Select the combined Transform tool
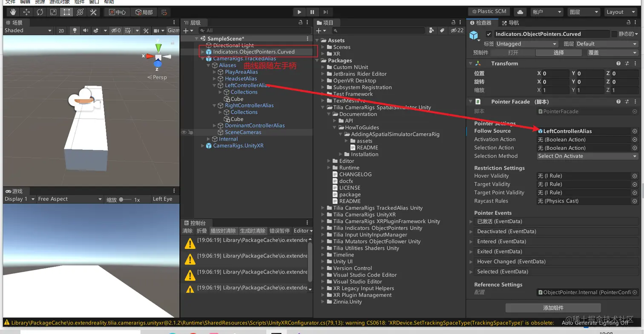 (79, 12)
